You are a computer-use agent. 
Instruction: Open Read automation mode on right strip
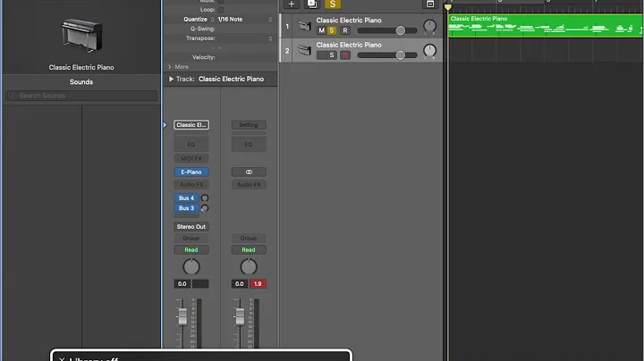click(x=249, y=250)
